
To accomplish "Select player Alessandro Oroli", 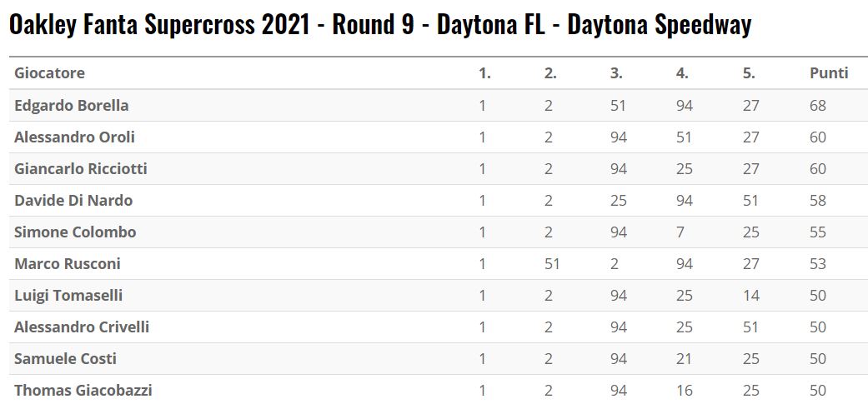I will point(74,137).
